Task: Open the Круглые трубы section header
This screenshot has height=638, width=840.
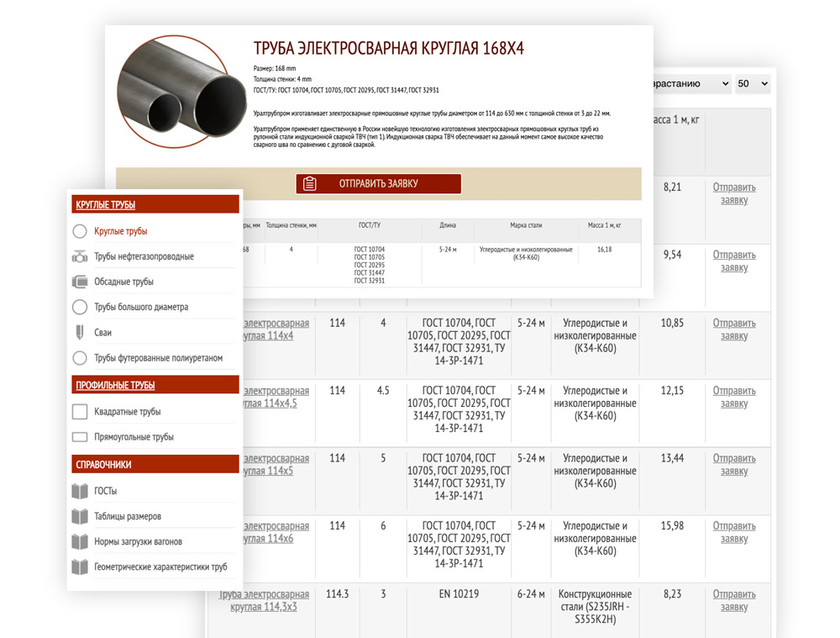Action: pos(106,204)
